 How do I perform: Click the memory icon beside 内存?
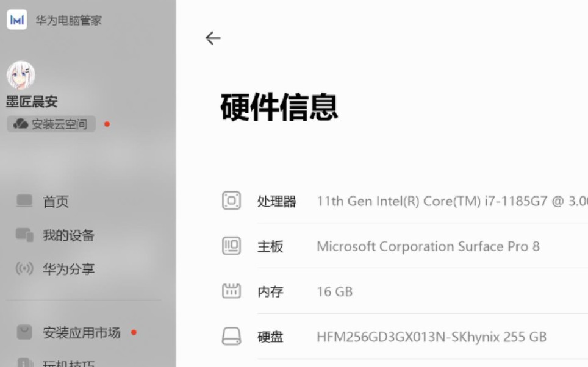(231, 291)
